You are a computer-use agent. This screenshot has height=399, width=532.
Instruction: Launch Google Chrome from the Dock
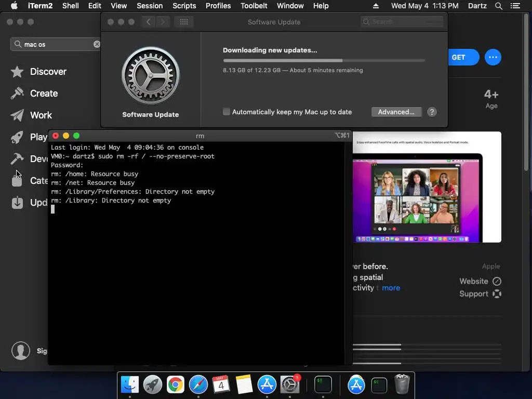tap(176, 385)
